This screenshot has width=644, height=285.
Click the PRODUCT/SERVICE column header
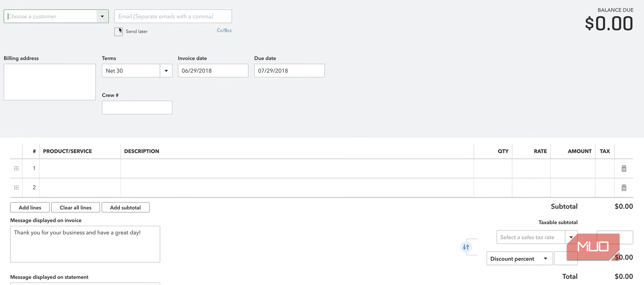point(68,151)
